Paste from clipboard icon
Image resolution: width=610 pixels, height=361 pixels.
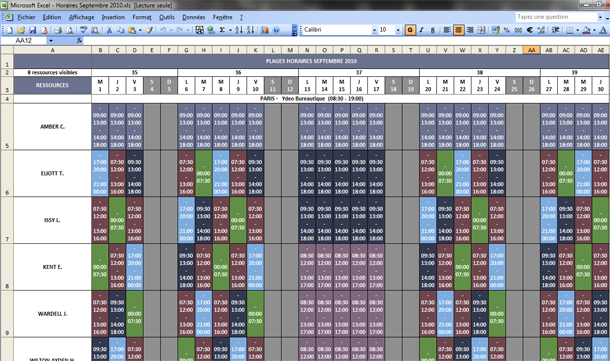tap(132, 30)
